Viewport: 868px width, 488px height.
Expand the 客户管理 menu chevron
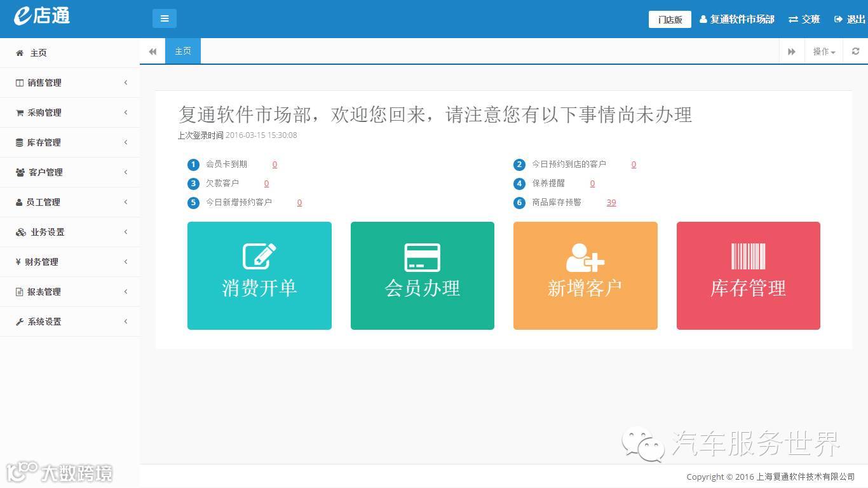click(126, 172)
